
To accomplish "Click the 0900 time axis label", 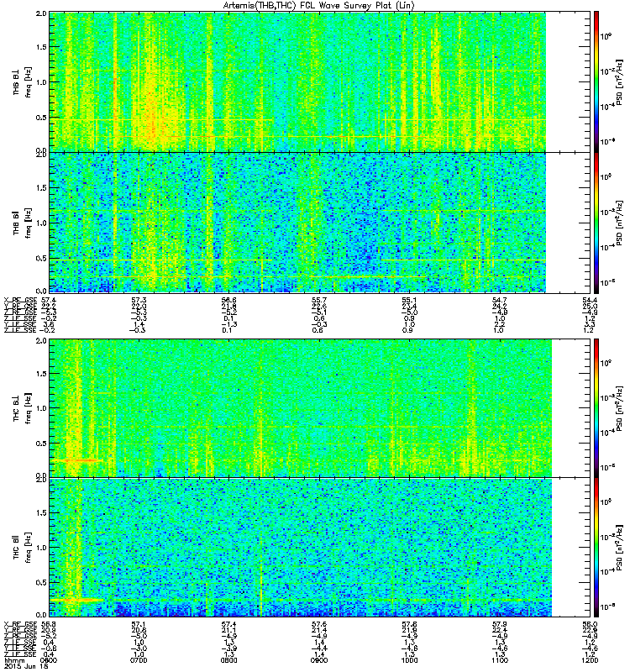I will click(x=319, y=660).
